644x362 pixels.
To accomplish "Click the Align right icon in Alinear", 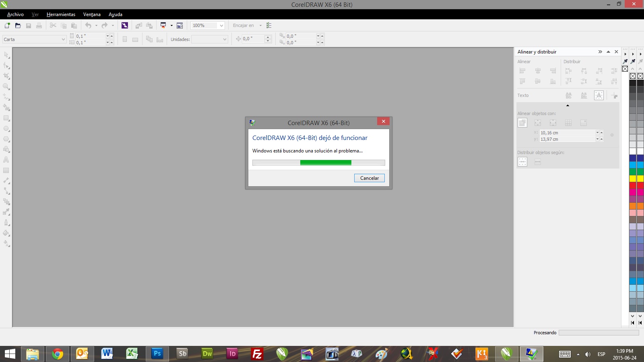I will [553, 71].
